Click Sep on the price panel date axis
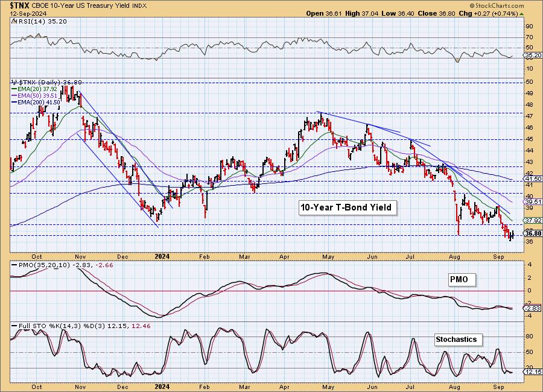 tap(498, 256)
